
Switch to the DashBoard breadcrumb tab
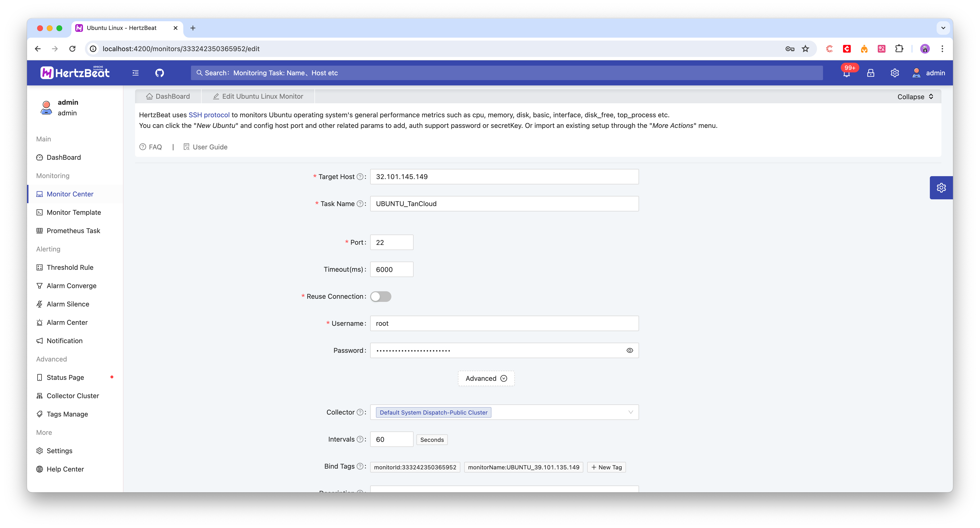click(x=168, y=96)
